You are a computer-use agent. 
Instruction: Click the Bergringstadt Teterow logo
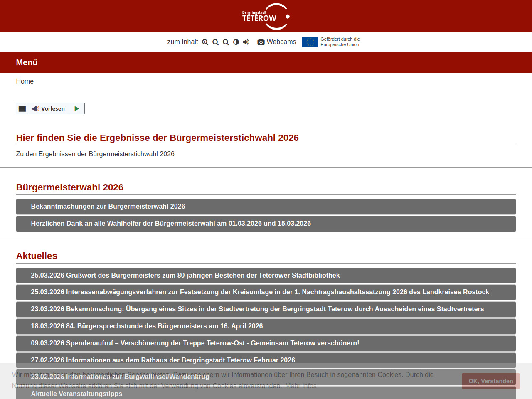(266, 17)
